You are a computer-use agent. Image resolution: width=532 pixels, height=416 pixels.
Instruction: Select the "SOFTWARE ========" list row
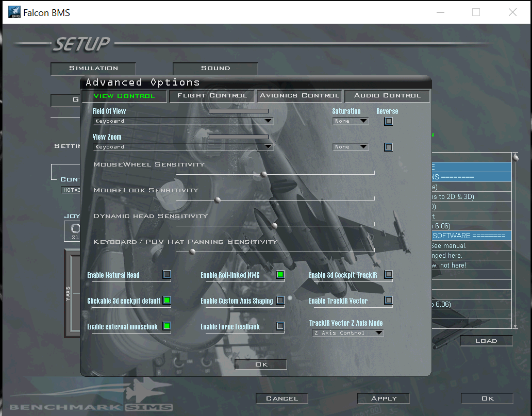[x=472, y=236]
